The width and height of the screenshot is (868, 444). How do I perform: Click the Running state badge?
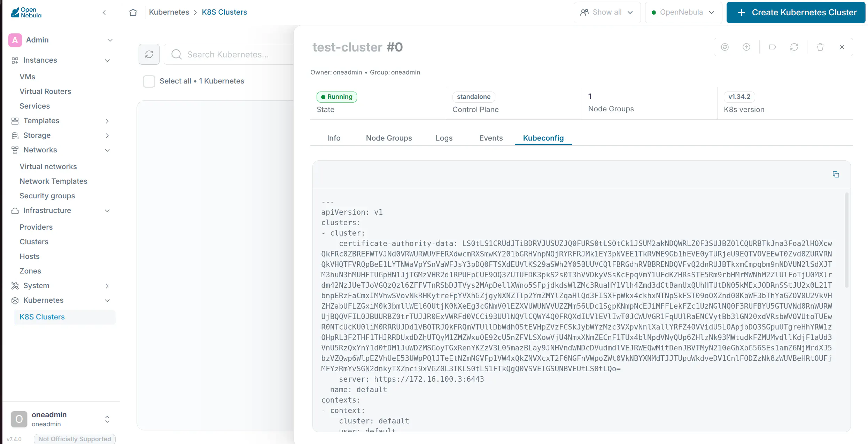[336, 97]
